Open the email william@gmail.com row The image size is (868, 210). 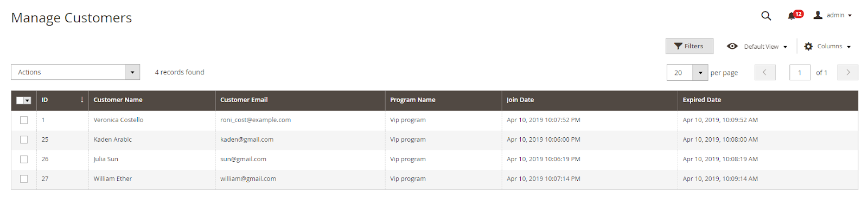click(248, 179)
